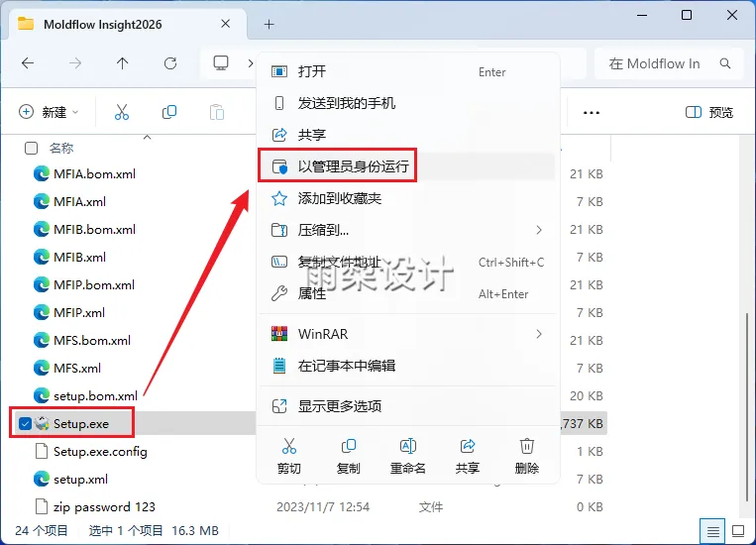Select the file MFIP.bom.xml
756x545 pixels.
94,285
